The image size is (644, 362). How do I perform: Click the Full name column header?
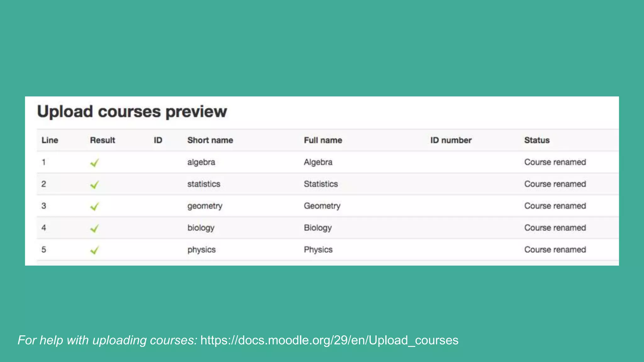click(323, 140)
